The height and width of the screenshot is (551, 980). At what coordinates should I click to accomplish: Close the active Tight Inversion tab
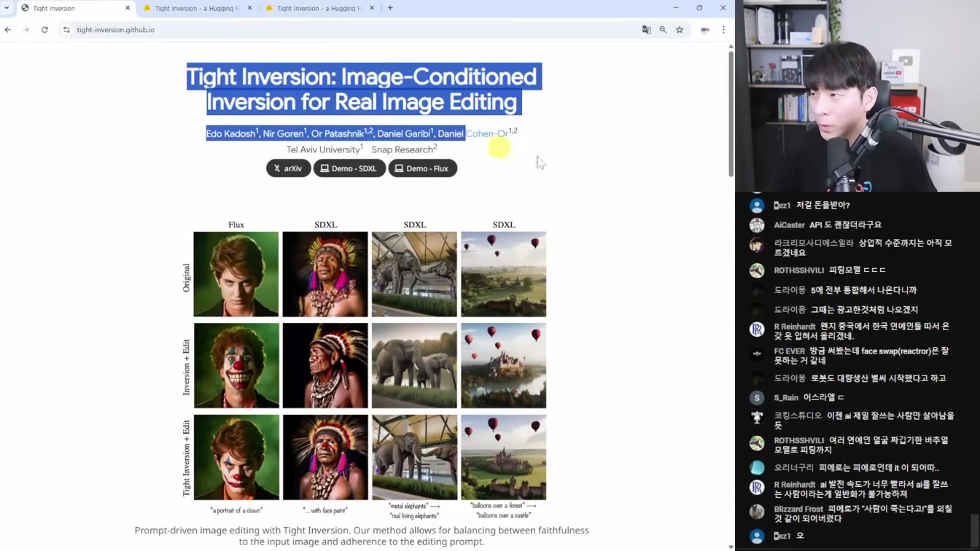pos(128,8)
